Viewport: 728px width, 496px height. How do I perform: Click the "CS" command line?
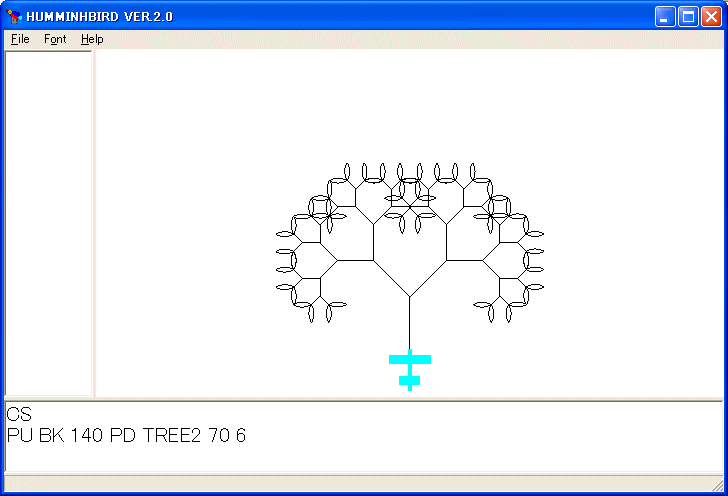pyautogui.click(x=19, y=414)
